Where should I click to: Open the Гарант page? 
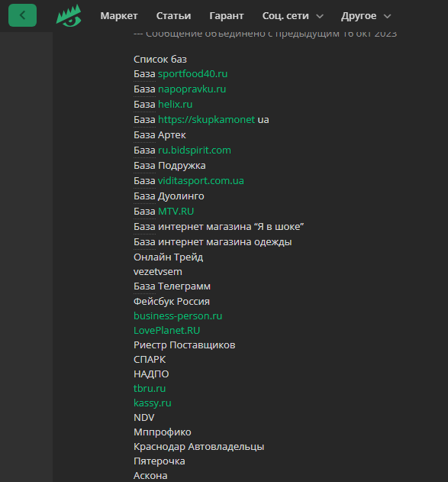(x=227, y=16)
